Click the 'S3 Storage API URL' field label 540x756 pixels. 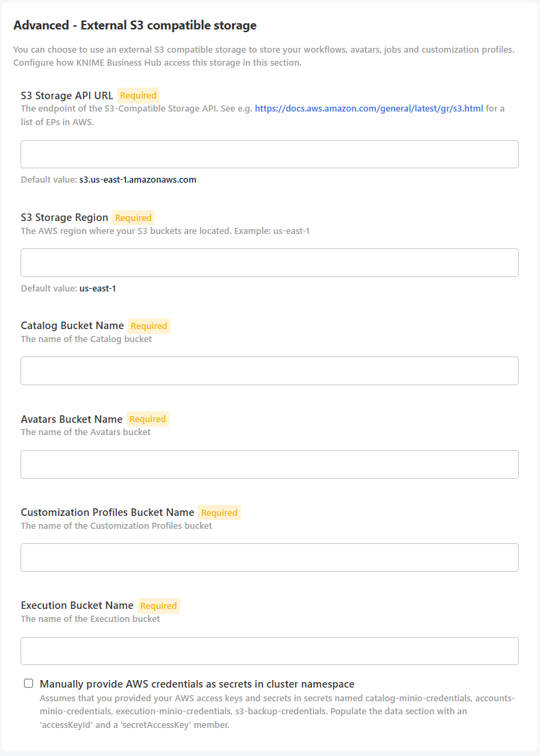tap(67, 96)
